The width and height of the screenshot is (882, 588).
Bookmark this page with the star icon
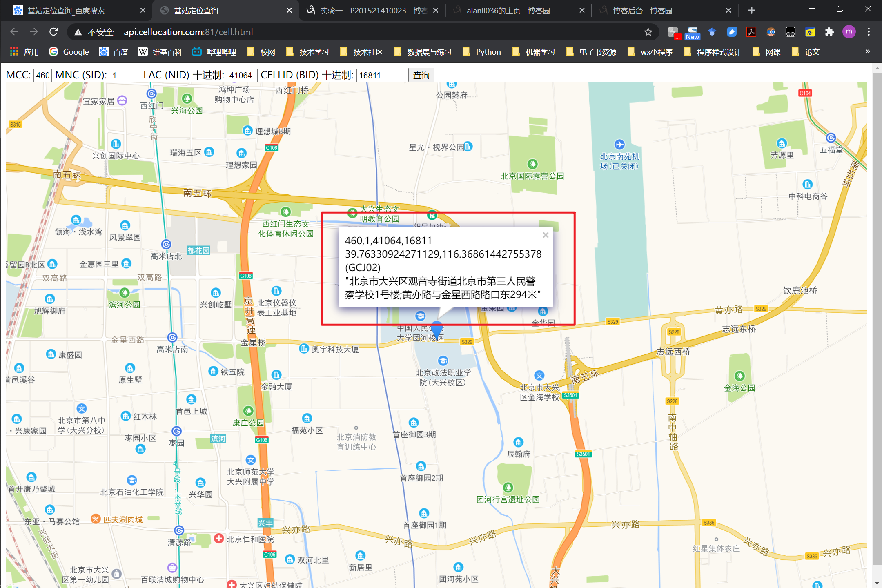648,32
